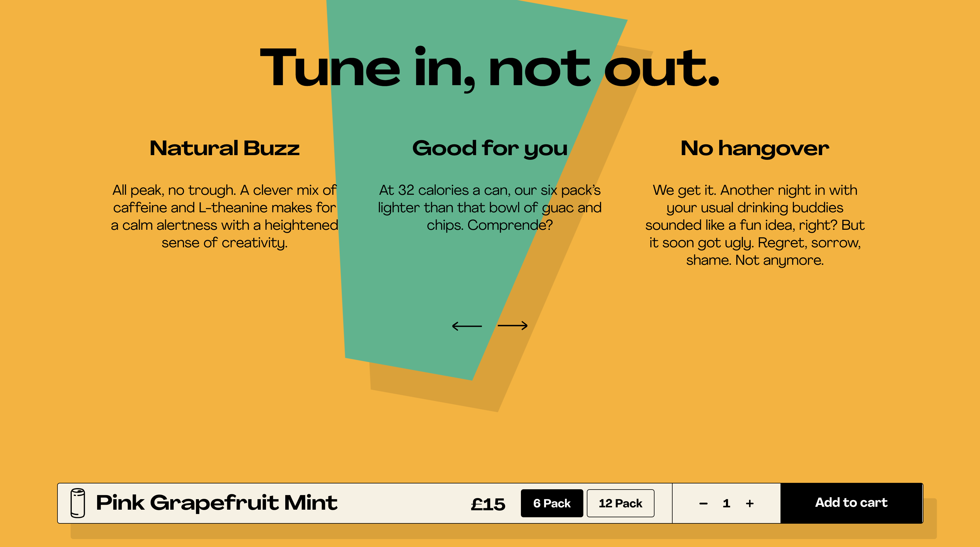Click the can icon beside the product name

pos(78,503)
